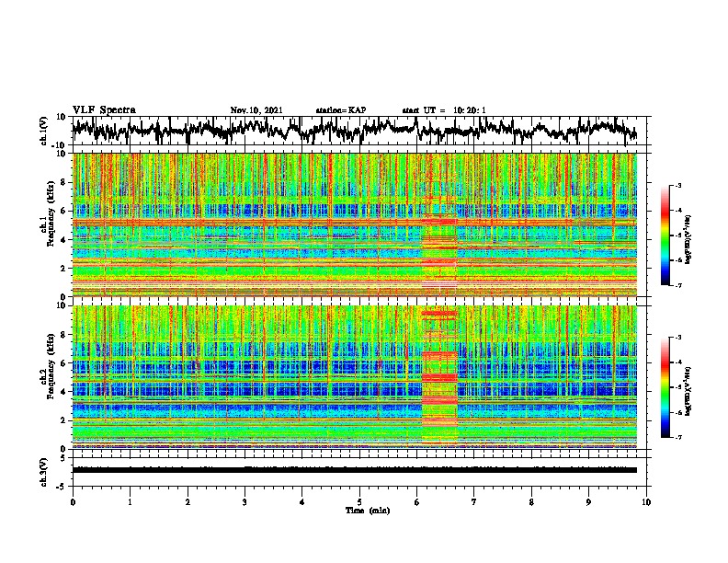Click the time axis tick label "8"

(531, 502)
